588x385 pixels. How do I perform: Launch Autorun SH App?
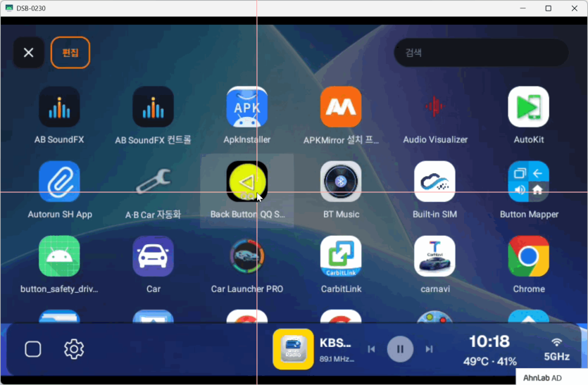click(x=59, y=182)
